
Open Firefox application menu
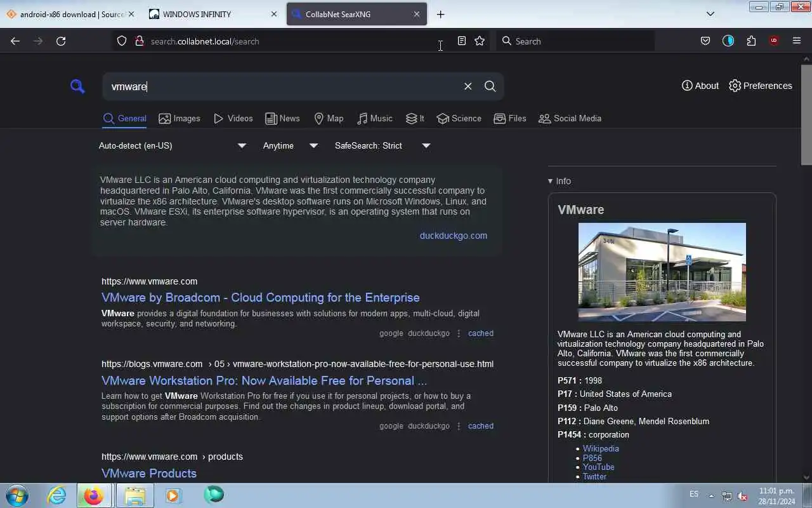point(797,41)
